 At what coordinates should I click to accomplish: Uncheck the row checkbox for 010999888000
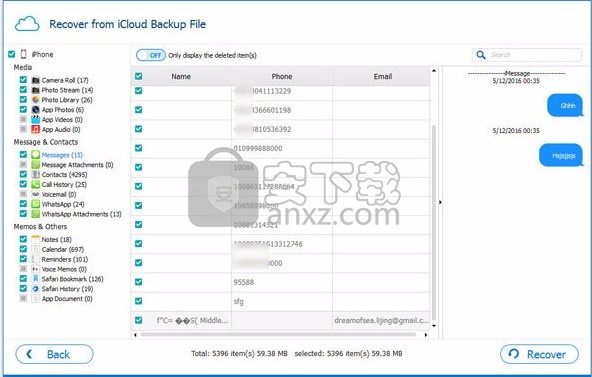click(x=139, y=148)
